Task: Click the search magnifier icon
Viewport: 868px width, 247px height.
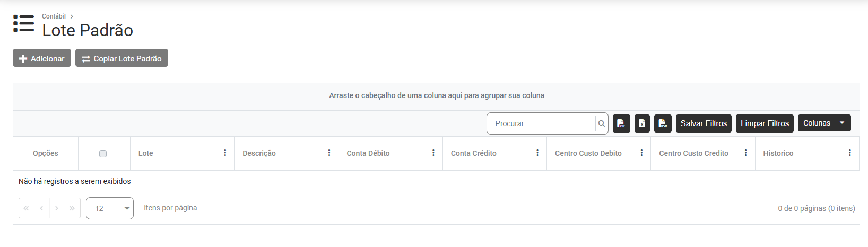Action: pos(602,124)
